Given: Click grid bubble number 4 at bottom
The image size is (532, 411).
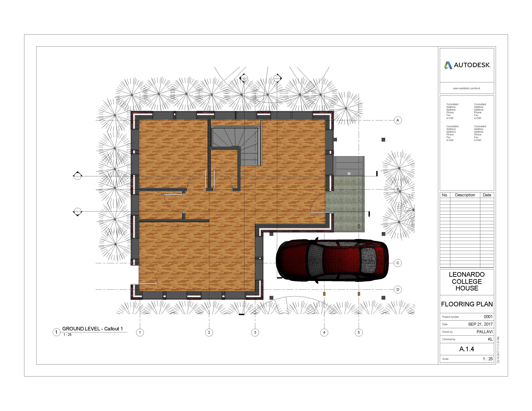Looking at the screenshot, I should point(324,332).
